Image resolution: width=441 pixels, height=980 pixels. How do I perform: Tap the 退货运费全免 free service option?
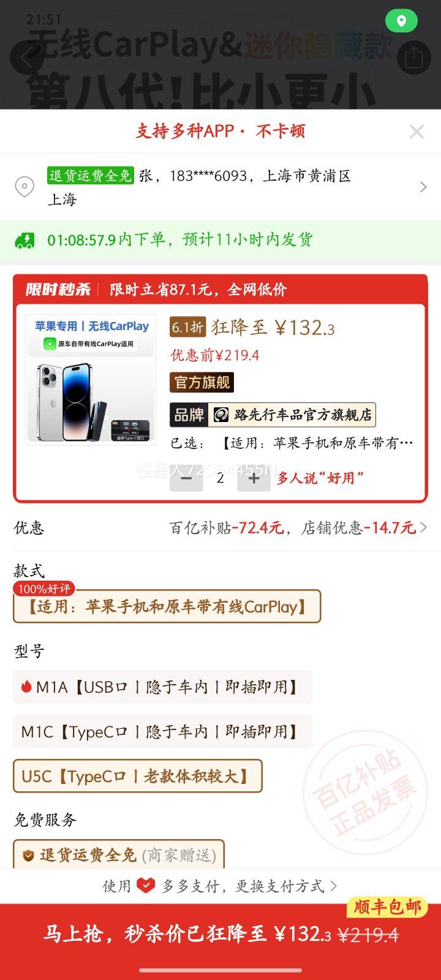click(x=119, y=854)
